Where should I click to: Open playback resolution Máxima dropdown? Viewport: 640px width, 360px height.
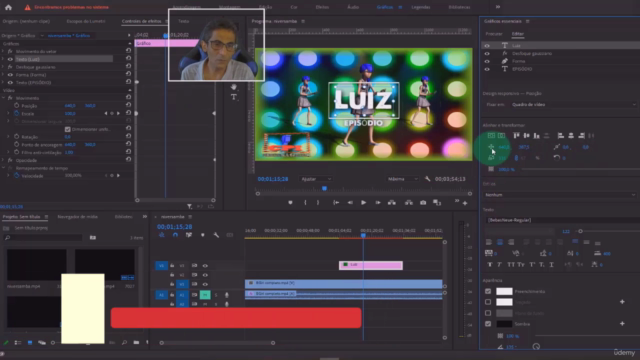point(402,179)
